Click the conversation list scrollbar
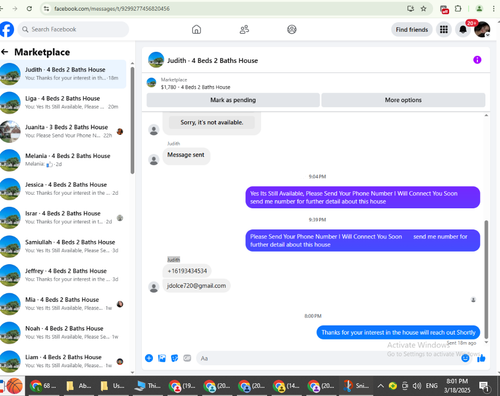 [x=132, y=120]
